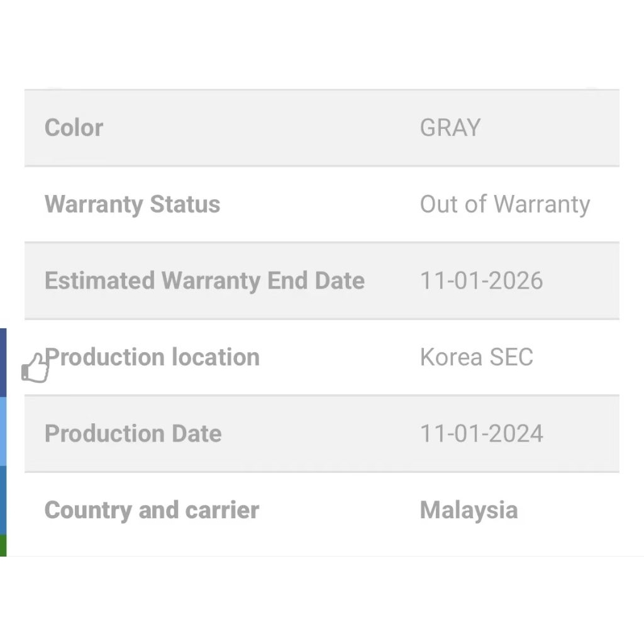Click the thumbs-up like icon
This screenshot has width=644, height=644.
pos(35,368)
